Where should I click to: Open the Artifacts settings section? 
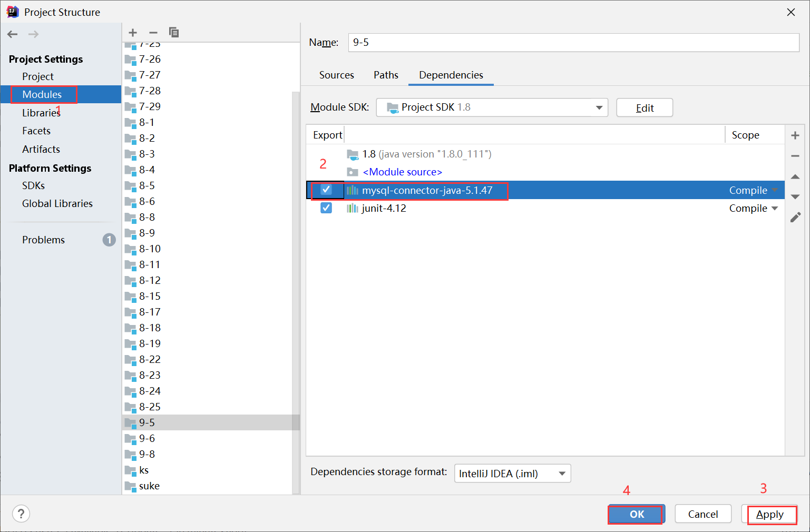(x=41, y=149)
